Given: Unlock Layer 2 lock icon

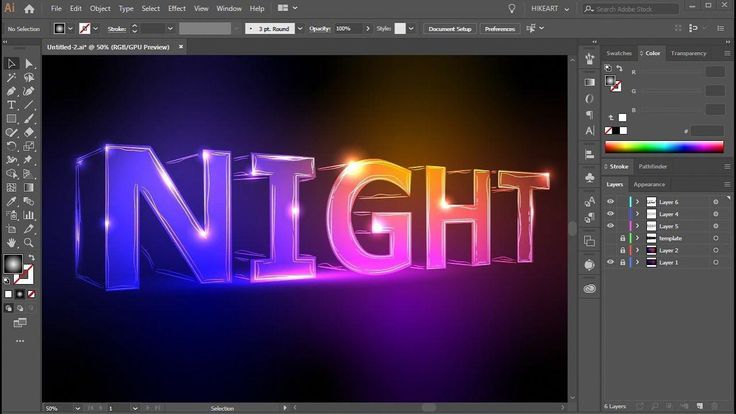Looking at the screenshot, I should coord(622,250).
